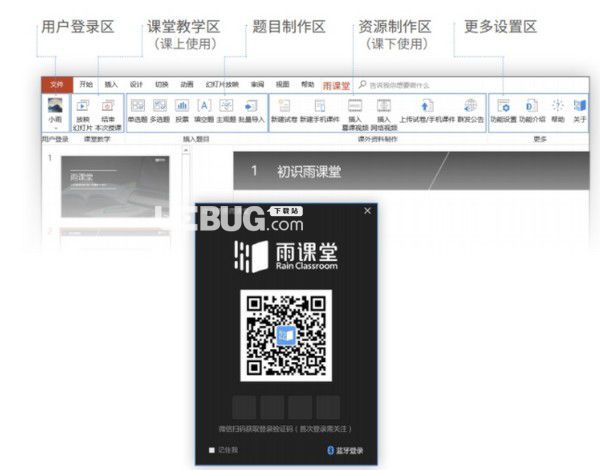Open the red 文件 File tab
The image size is (600, 470).
point(57,85)
